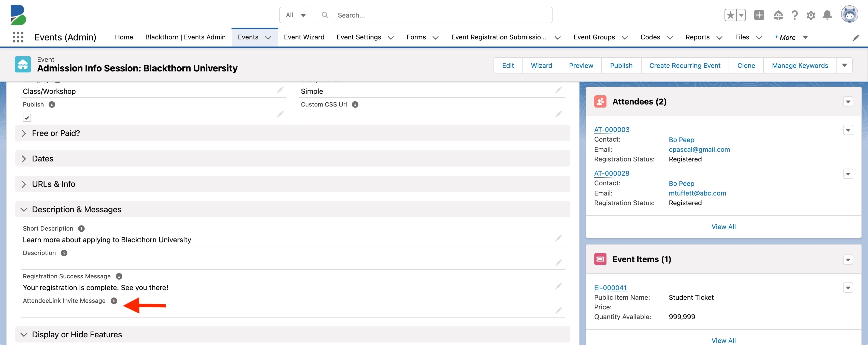Click the Attendees related list icon

(x=600, y=101)
